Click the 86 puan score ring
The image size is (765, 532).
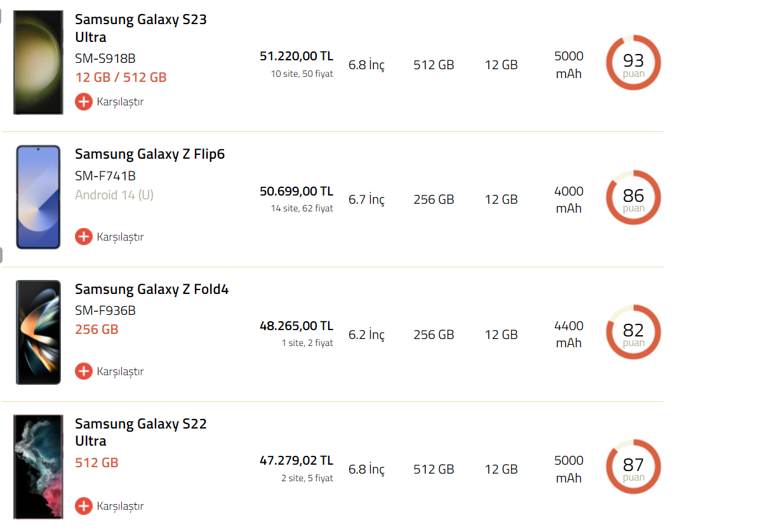[633, 198]
